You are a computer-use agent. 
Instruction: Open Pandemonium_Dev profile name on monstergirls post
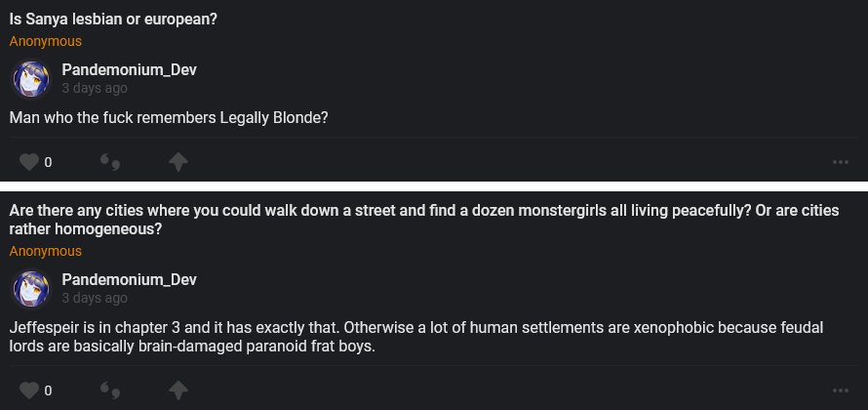tap(129, 279)
